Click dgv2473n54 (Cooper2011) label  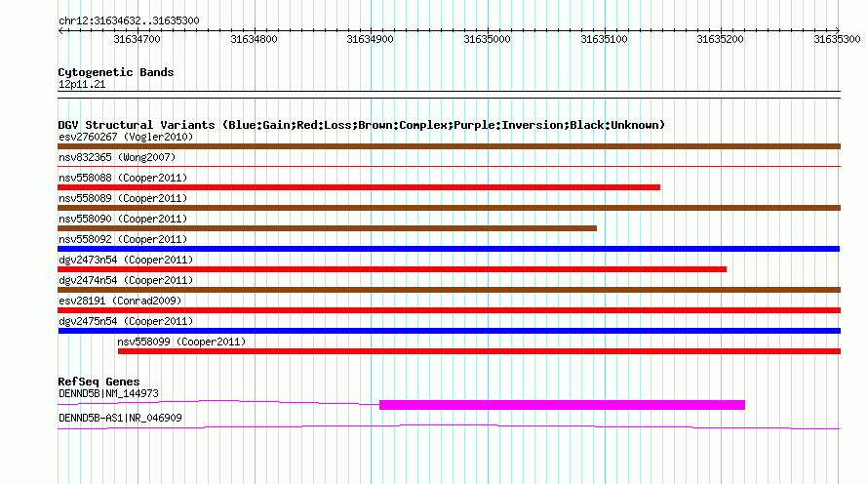[x=126, y=260]
